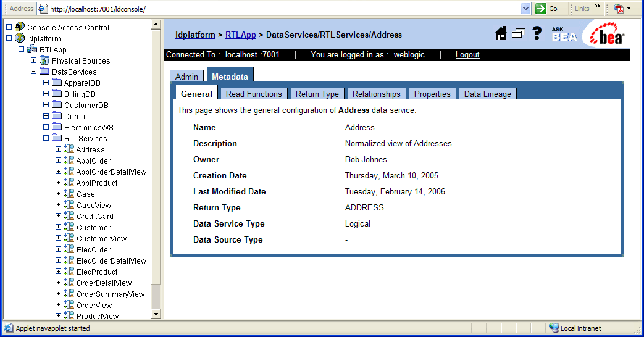The image size is (644, 337).
Task: Expand the BillingDB folder
Action: coord(46,94)
